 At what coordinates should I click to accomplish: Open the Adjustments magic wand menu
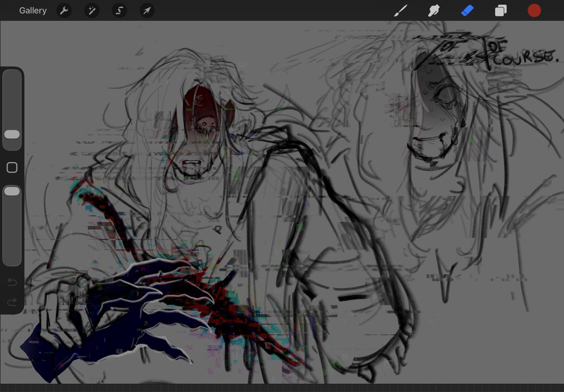click(x=92, y=10)
